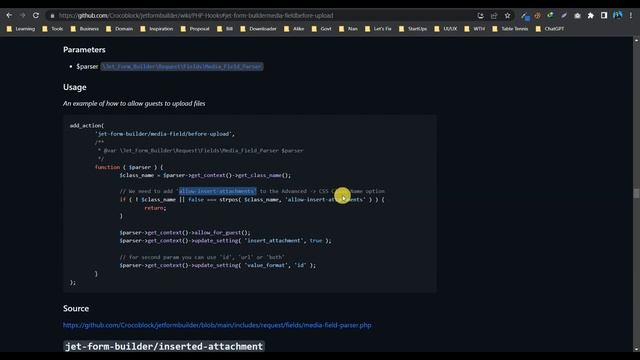Reload the current GitHub page

click(36, 16)
